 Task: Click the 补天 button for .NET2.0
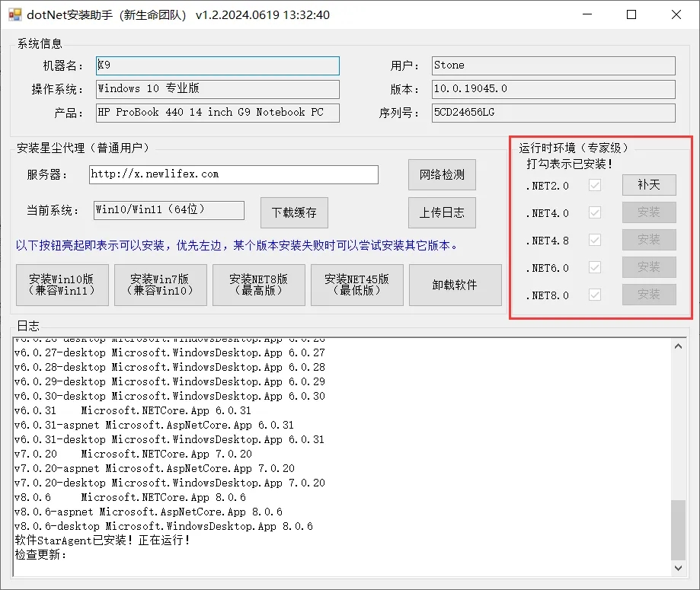click(x=649, y=185)
